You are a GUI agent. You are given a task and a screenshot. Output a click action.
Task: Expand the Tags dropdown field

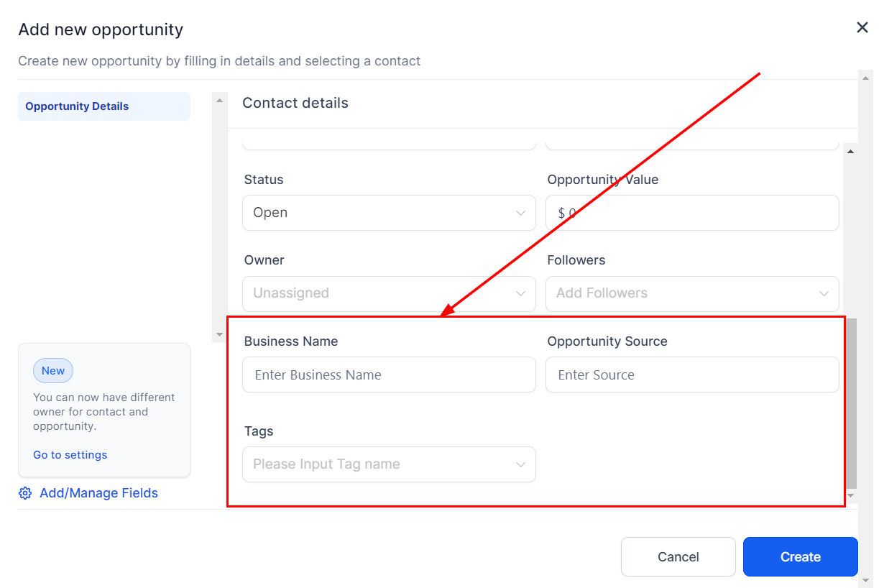(389, 464)
